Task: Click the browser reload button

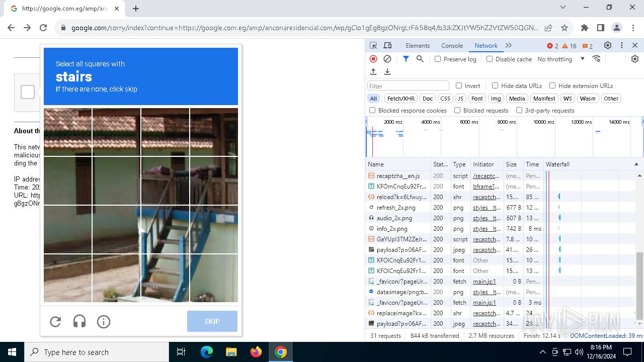Action: pos(43,28)
